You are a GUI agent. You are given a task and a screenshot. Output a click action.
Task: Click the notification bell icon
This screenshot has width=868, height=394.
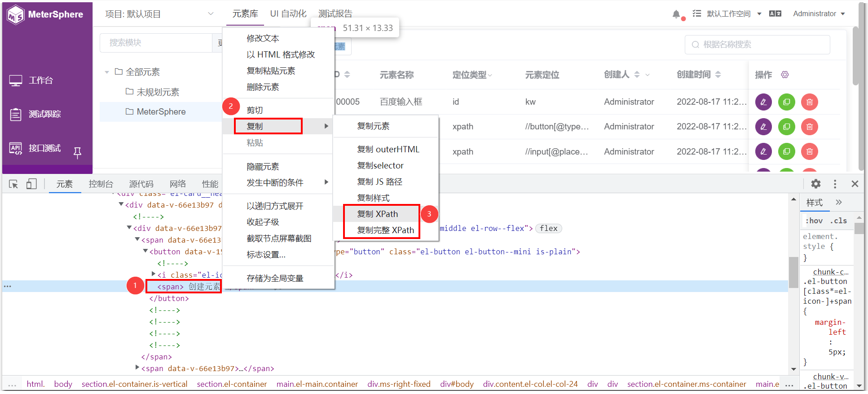(676, 14)
